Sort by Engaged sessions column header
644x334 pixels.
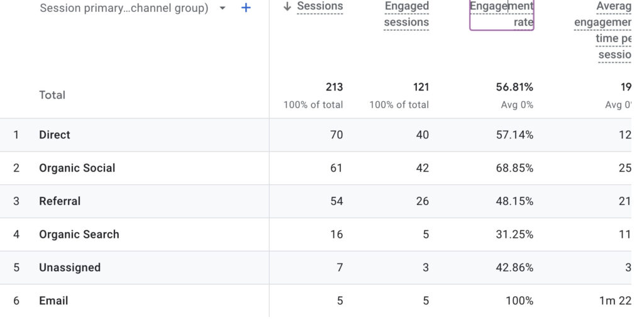tap(406, 14)
